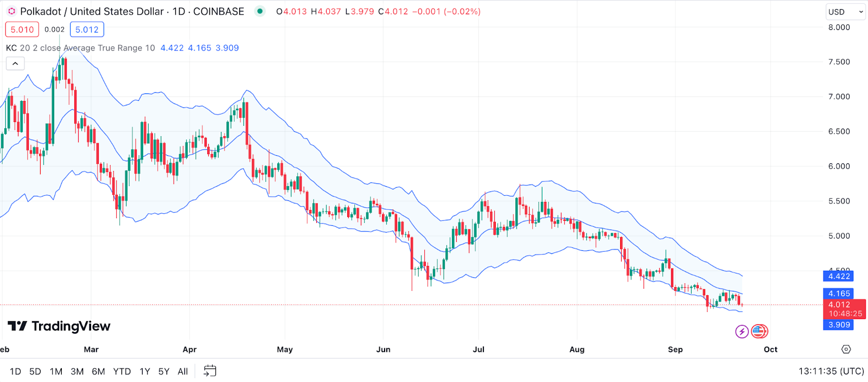Screen dimensions: 868x382
Task: Click the TradingView logo
Action: 59,326
